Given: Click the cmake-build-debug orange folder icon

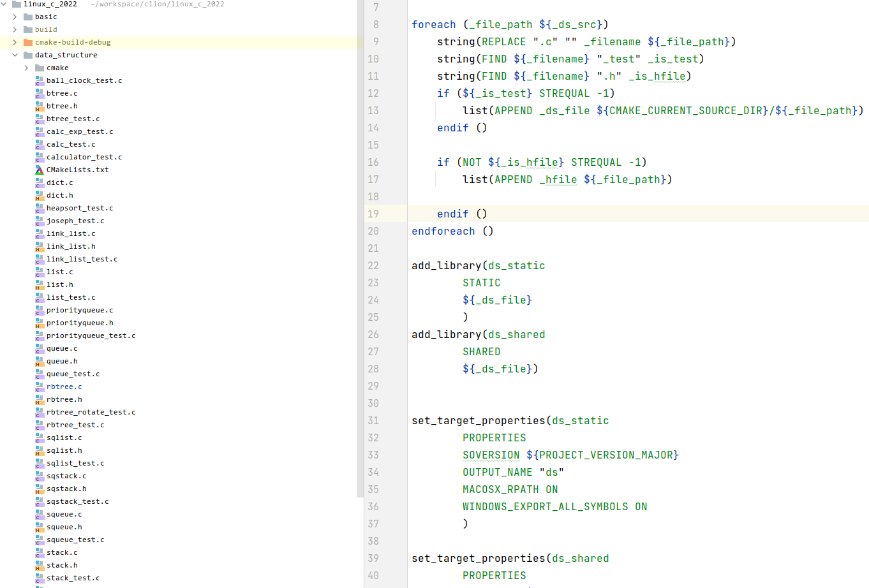Looking at the screenshot, I should [27, 42].
